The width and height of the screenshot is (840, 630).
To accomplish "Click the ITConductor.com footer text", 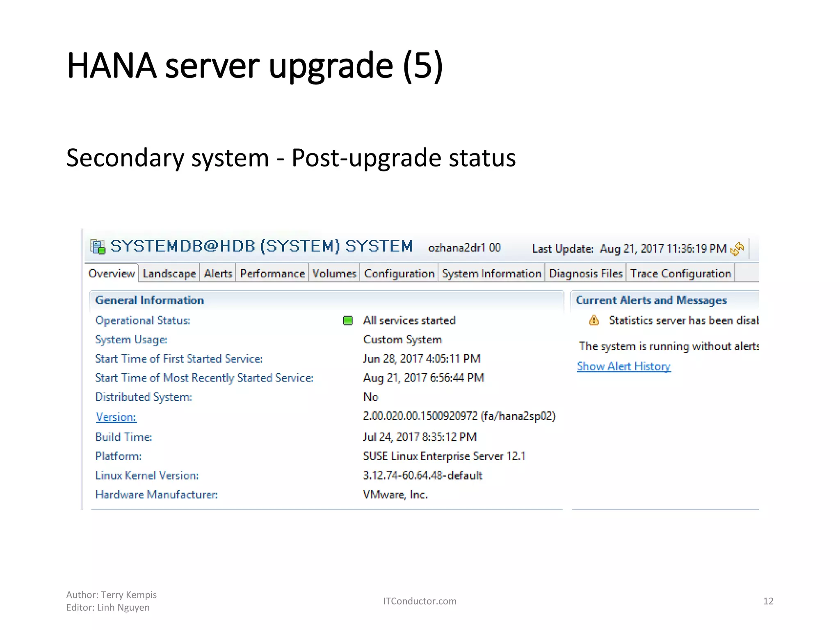I will coord(420,601).
